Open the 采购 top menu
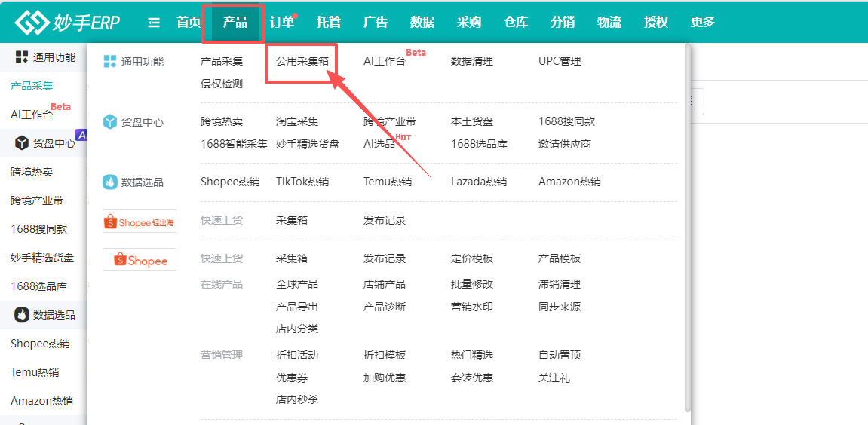 (469, 22)
